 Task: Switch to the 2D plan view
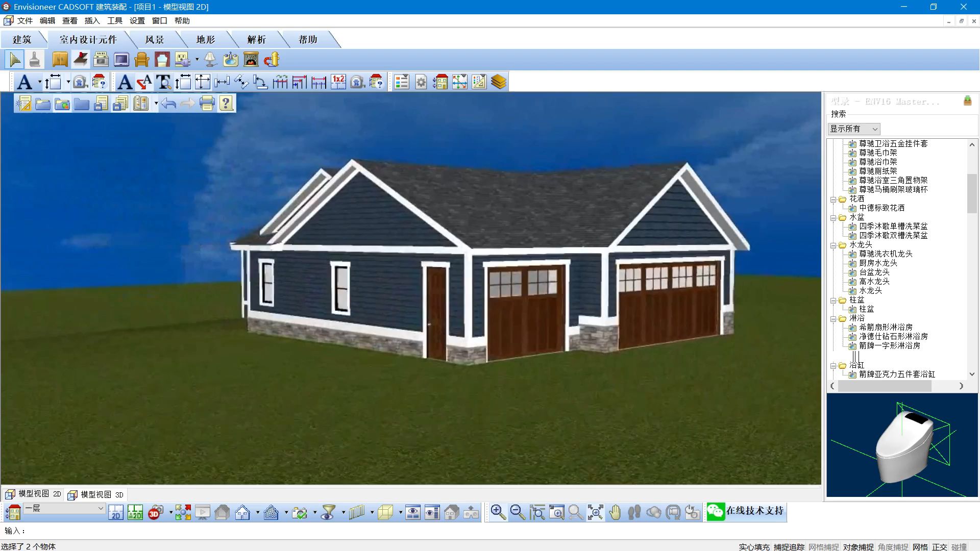click(116, 512)
